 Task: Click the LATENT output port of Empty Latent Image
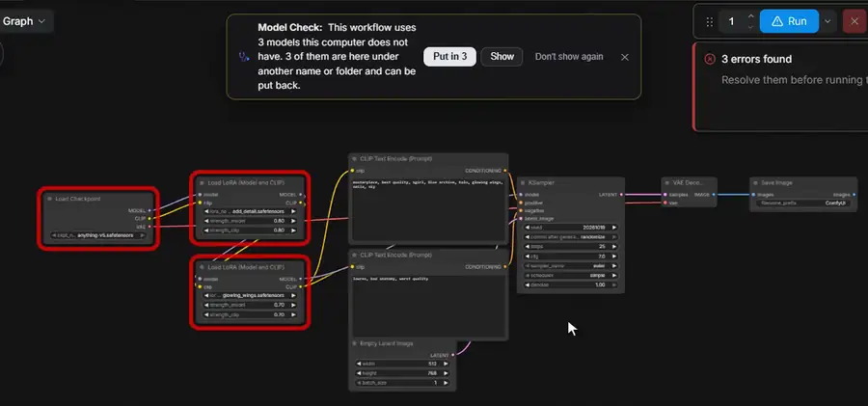(453, 355)
